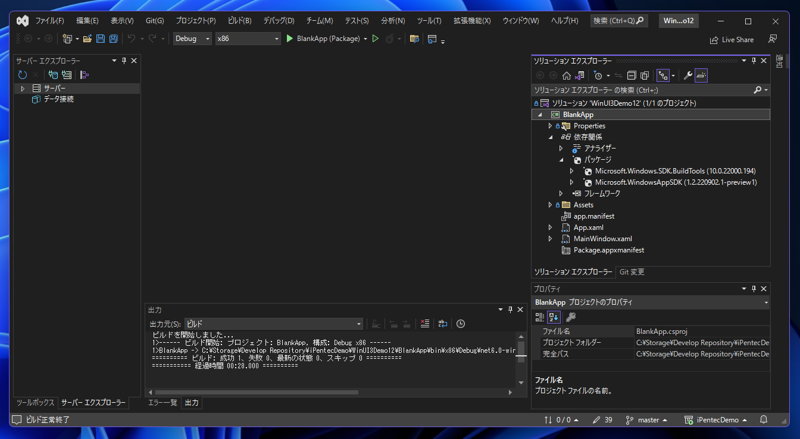Toggle auto-hide pin on Solution Explorer
Image resolution: width=800 pixels, height=439 pixels.
coord(754,61)
